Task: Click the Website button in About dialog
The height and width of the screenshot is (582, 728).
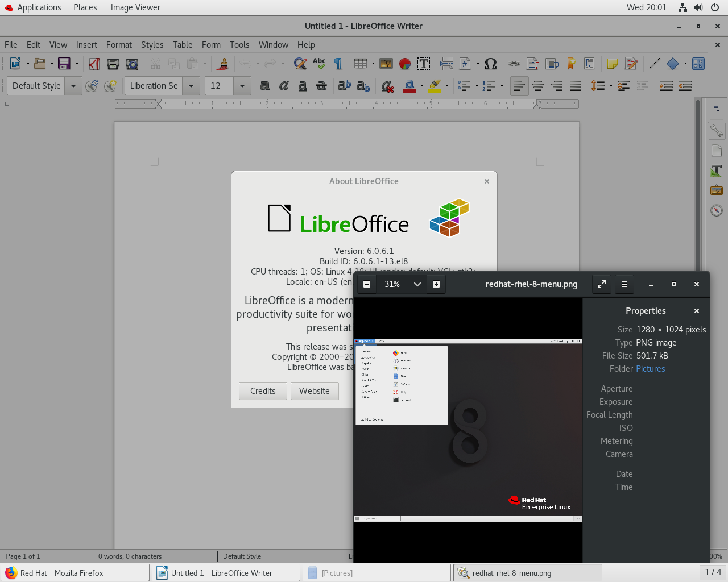Action: pyautogui.click(x=315, y=391)
